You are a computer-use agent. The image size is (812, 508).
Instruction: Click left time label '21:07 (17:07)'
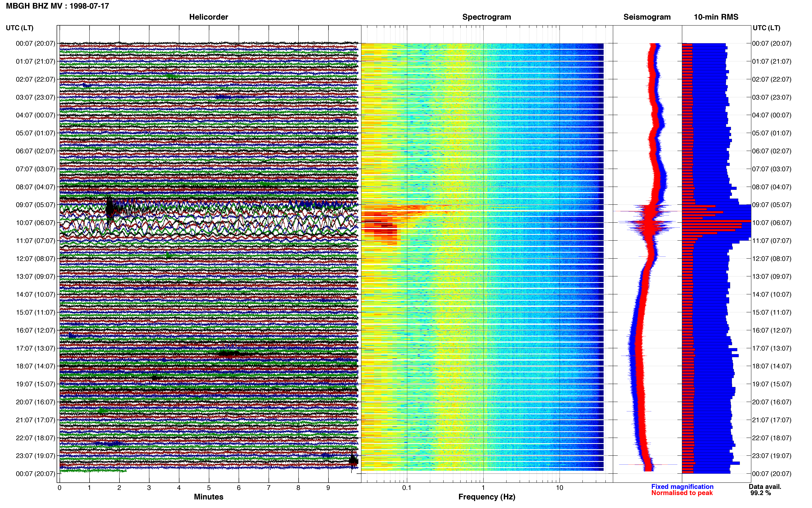(x=35, y=420)
